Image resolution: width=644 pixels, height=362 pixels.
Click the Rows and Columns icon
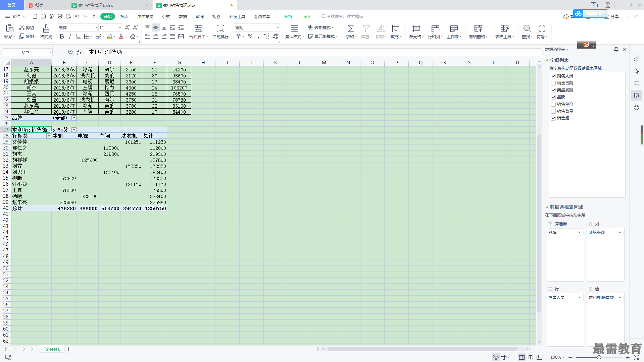(x=435, y=28)
